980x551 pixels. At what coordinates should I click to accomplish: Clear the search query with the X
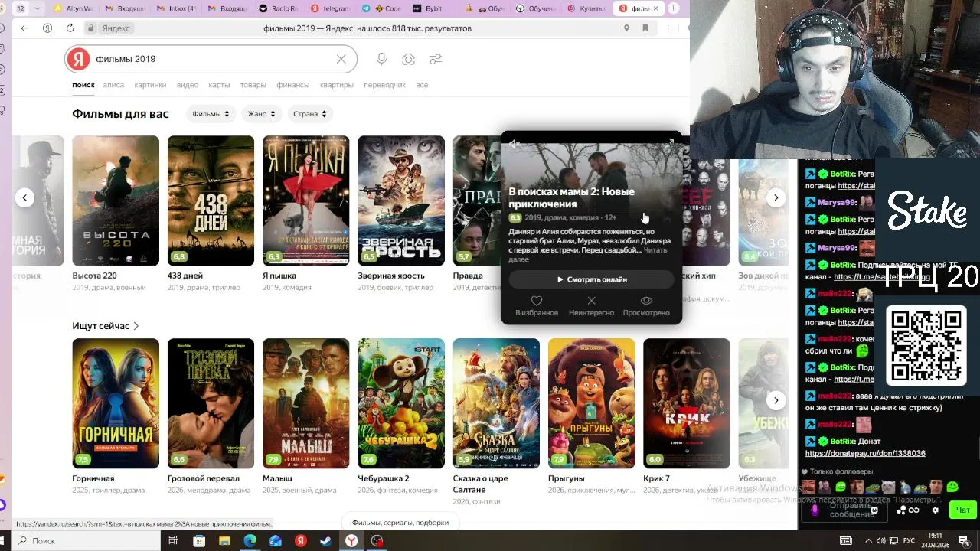pyautogui.click(x=341, y=59)
